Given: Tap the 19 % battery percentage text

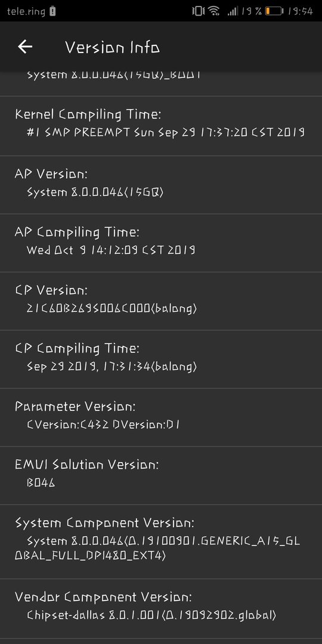Looking at the screenshot, I should pyautogui.click(x=252, y=11).
